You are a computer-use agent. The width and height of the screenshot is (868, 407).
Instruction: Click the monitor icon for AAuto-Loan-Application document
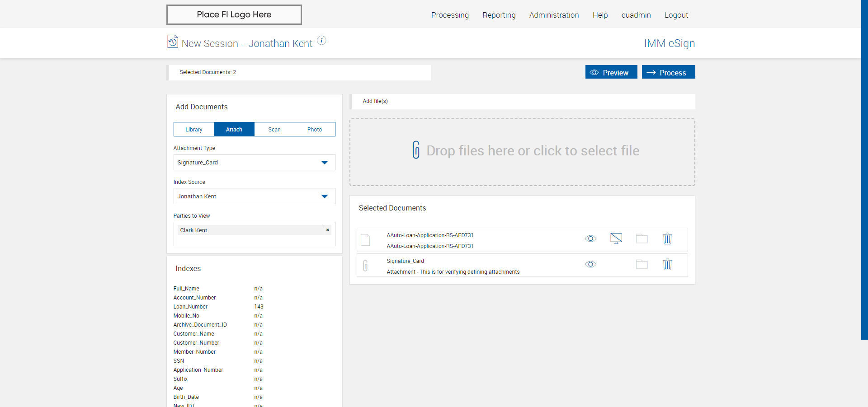click(616, 239)
